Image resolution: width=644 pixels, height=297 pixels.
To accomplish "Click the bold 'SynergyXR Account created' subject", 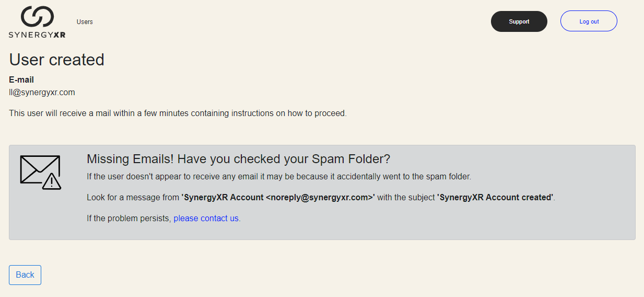I will click(495, 198).
